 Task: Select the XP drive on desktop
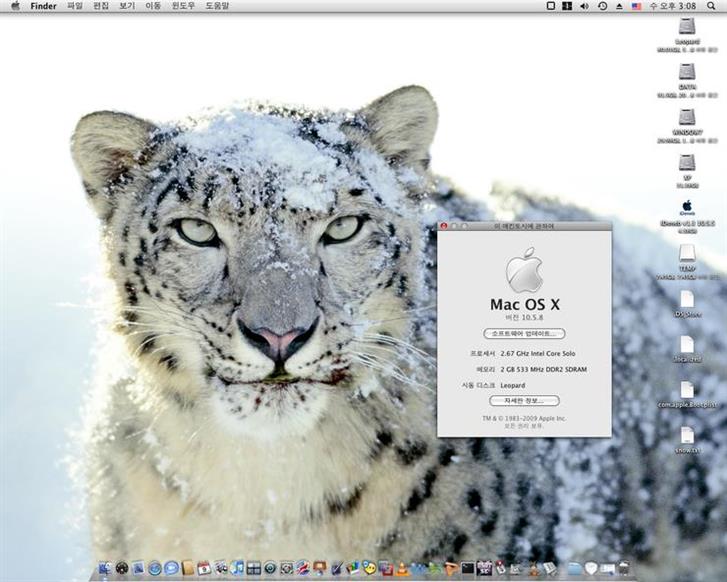pos(687,163)
